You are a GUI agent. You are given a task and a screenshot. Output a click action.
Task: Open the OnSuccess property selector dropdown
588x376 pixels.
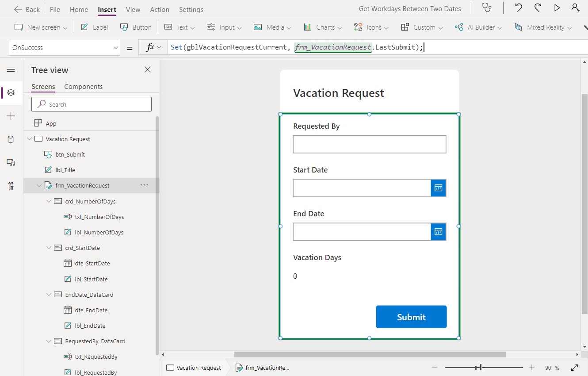(116, 47)
